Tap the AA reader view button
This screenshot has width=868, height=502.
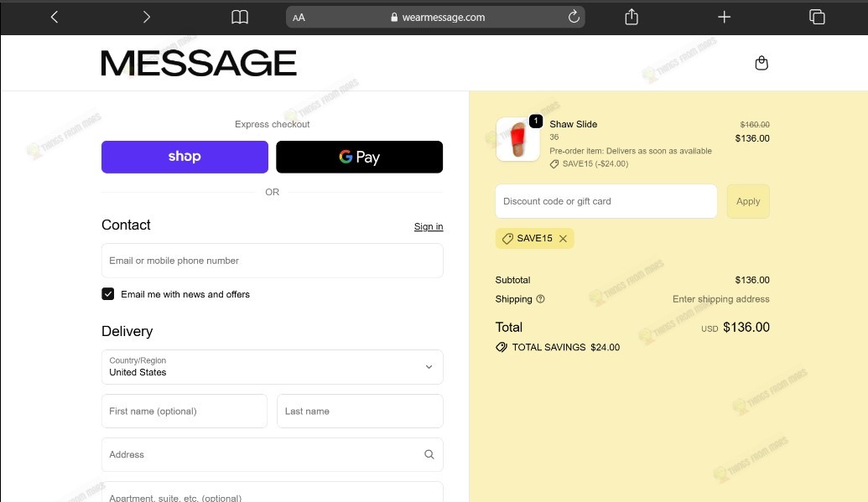click(x=299, y=18)
